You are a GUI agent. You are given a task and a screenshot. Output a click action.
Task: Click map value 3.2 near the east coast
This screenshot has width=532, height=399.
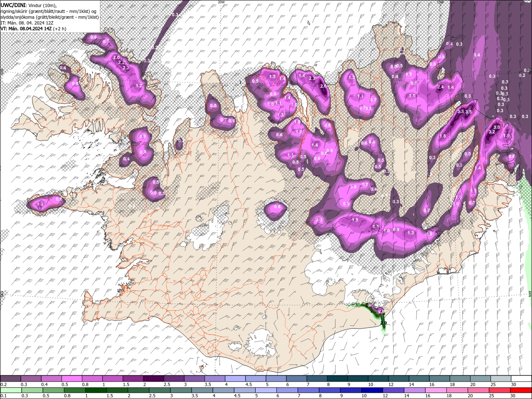(492, 132)
